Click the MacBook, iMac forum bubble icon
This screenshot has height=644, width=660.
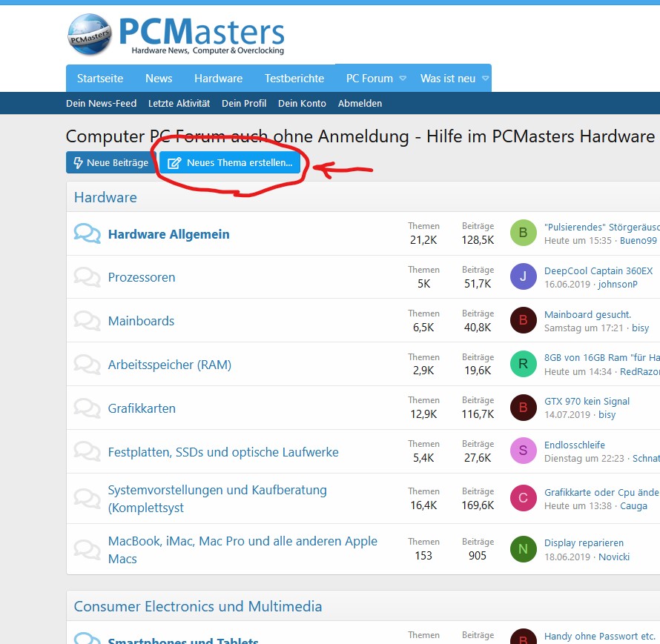point(87,549)
